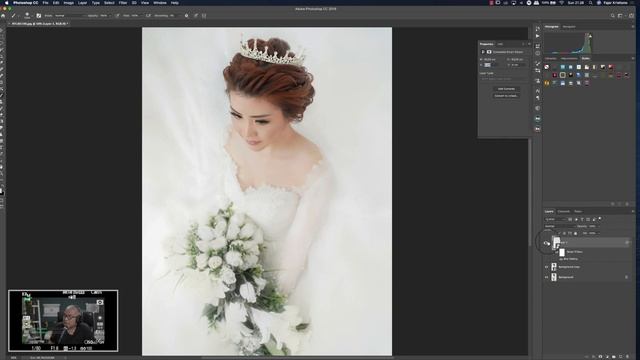Select the open document tab
The image size is (640, 360).
click(x=40, y=24)
